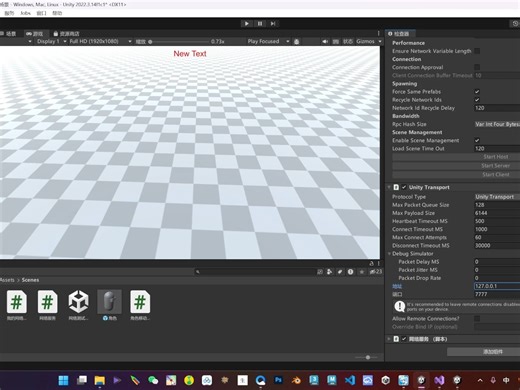Expand the bottom script component foldout

pos(389,339)
